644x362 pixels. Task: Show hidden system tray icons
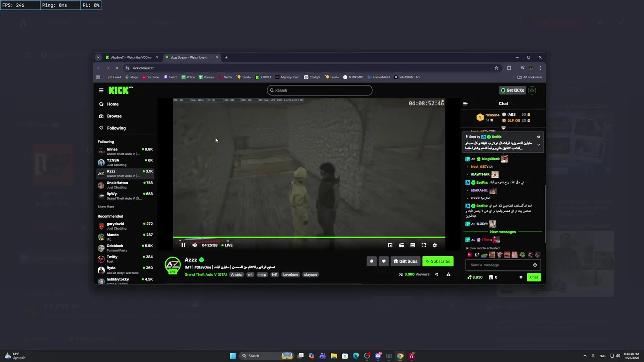coord(585,356)
